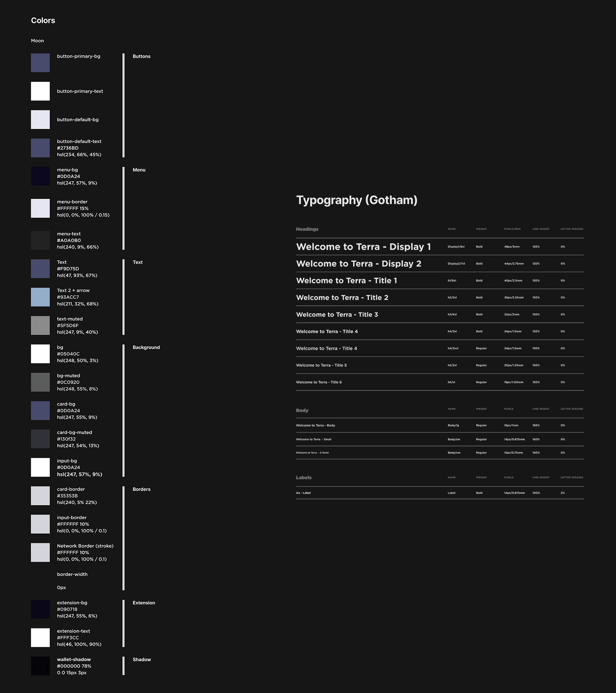
Task: Select the bg-muted swatch
Action: point(40,382)
